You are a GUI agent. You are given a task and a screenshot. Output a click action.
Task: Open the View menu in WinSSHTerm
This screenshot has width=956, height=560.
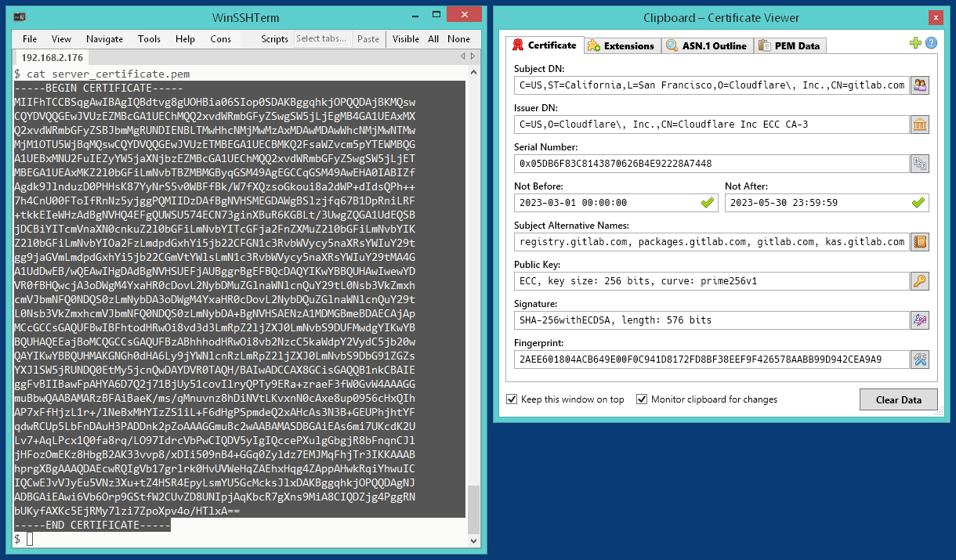tap(61, 39)
